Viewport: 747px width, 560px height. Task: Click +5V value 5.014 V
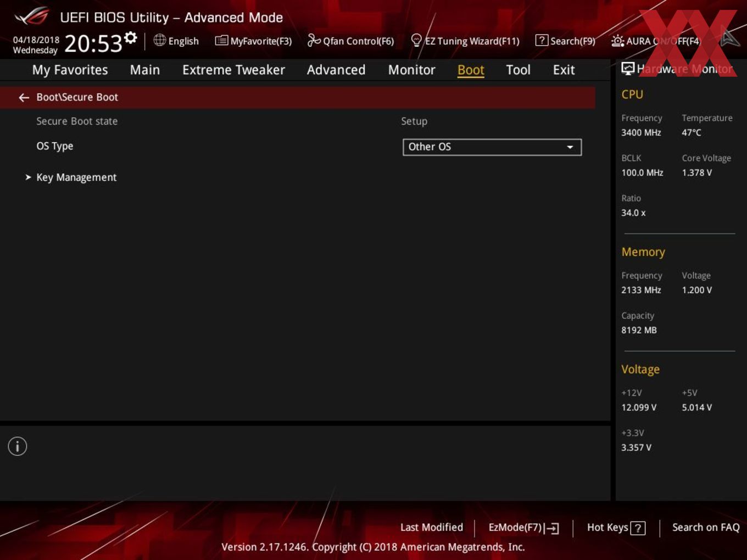[697, 407]
